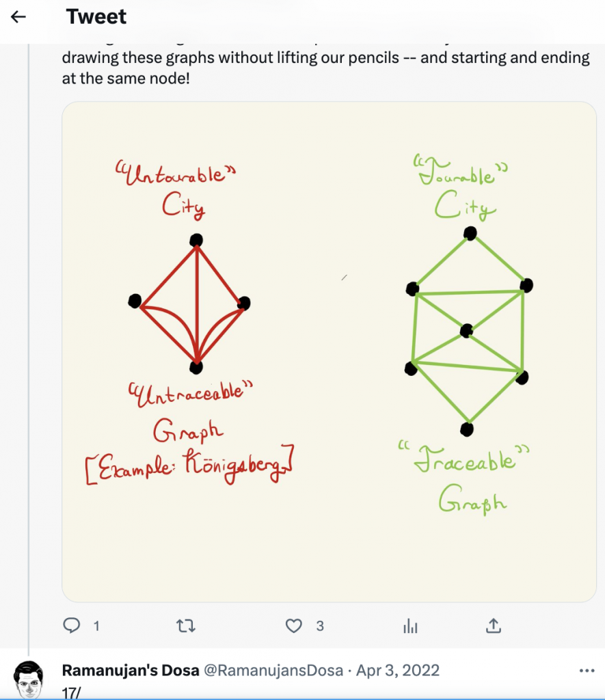Share the tweet using the upload icon
This screenshot has width=605, height=700.
click(494, 625)
